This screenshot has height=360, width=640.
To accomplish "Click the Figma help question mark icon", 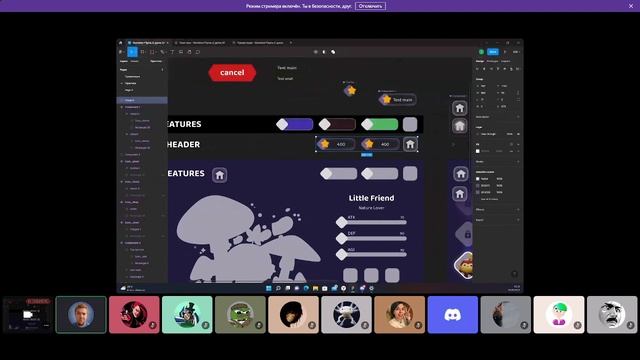I will pyautogui.click(x=515, y=274).
